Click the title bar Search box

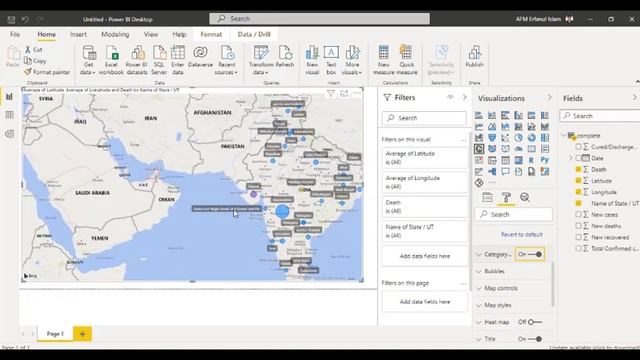tap(320, 19)
